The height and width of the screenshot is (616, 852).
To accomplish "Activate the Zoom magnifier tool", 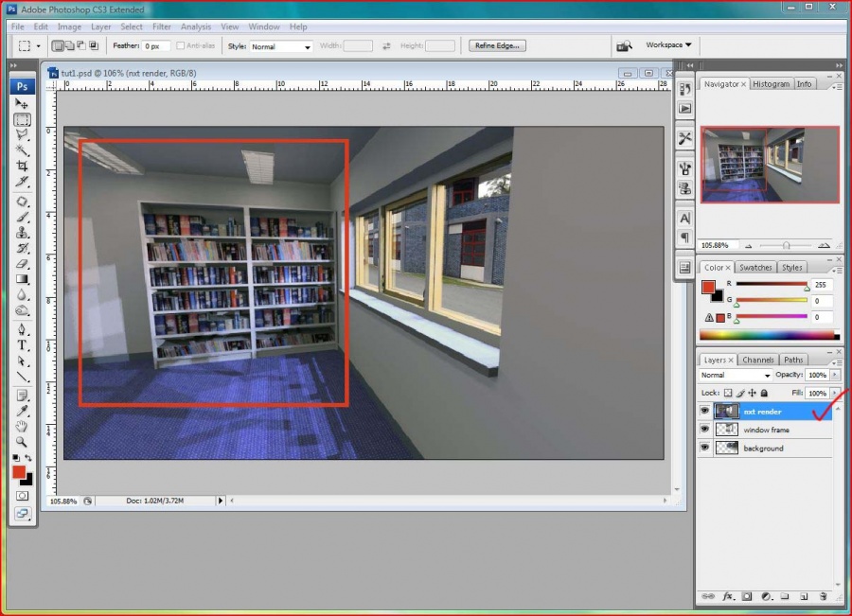I will pyautogui.click(x=22, y=442).
